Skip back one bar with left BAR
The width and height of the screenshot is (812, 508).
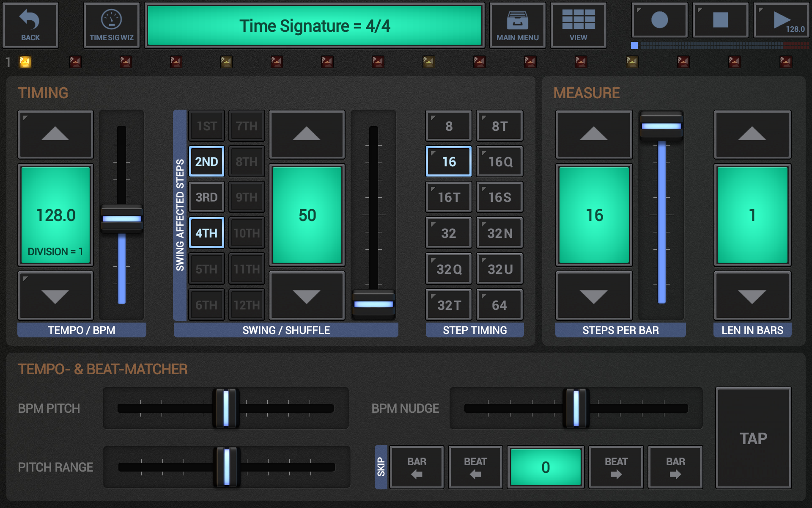pyautogui.click(x=417, y=467)
